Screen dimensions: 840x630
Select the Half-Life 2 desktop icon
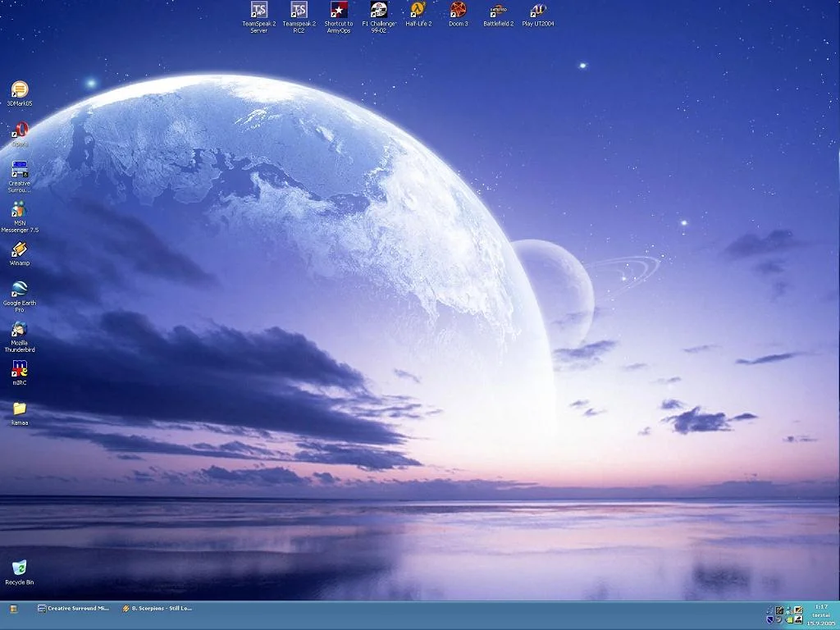click(418, 11)
